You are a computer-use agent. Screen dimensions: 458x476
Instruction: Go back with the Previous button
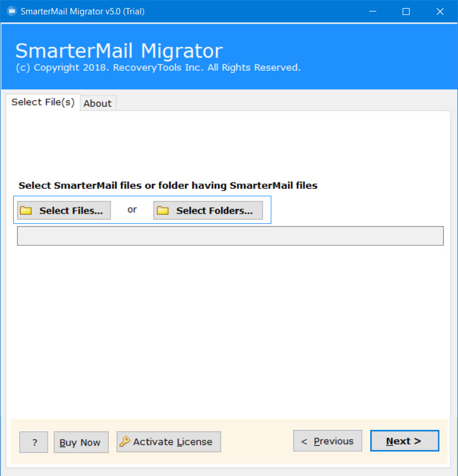click(x=328, y=441)
